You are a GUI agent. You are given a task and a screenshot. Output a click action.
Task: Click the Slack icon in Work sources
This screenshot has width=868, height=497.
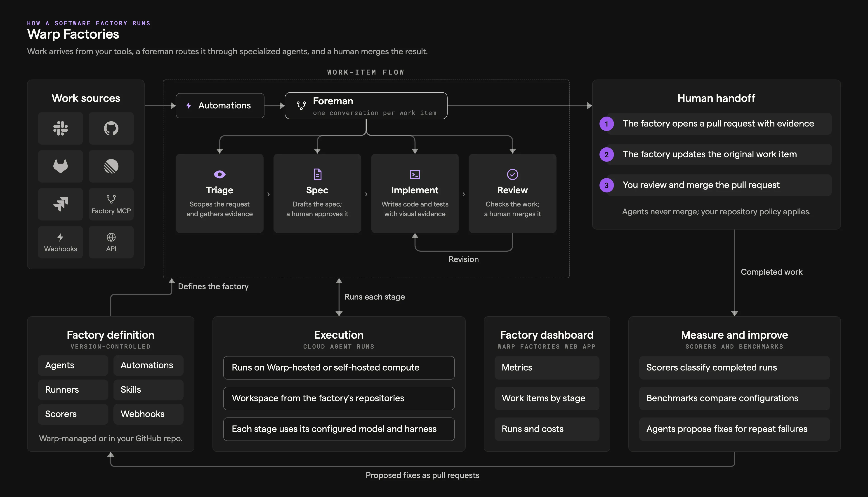click(x=60, y=128)
